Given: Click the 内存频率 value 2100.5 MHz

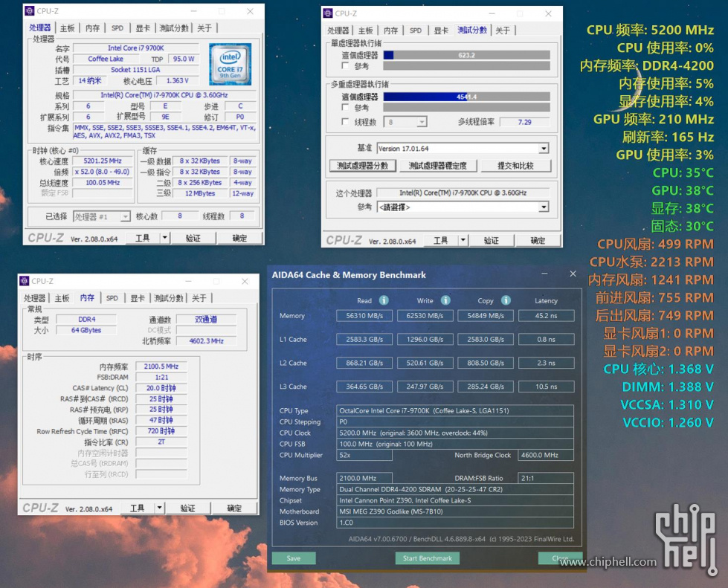Looking at the screenshot, I should (161, 366).
